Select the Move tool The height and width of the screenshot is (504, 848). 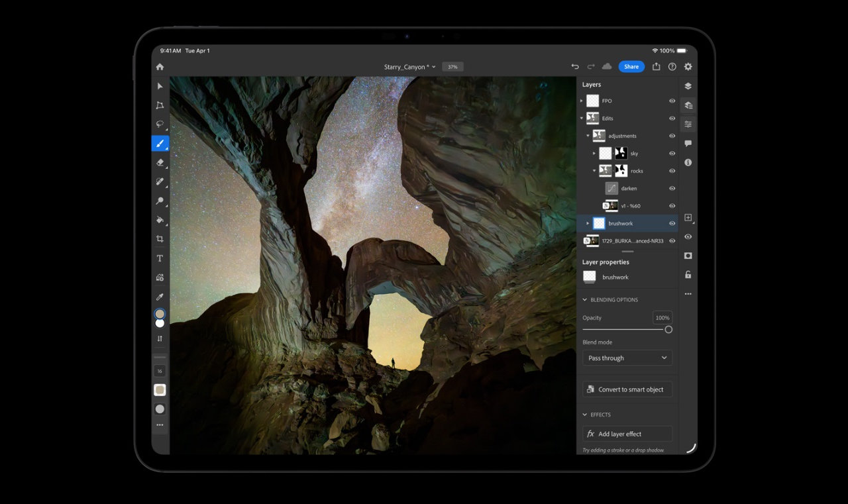pyautogui.click(x=159, y=87)
